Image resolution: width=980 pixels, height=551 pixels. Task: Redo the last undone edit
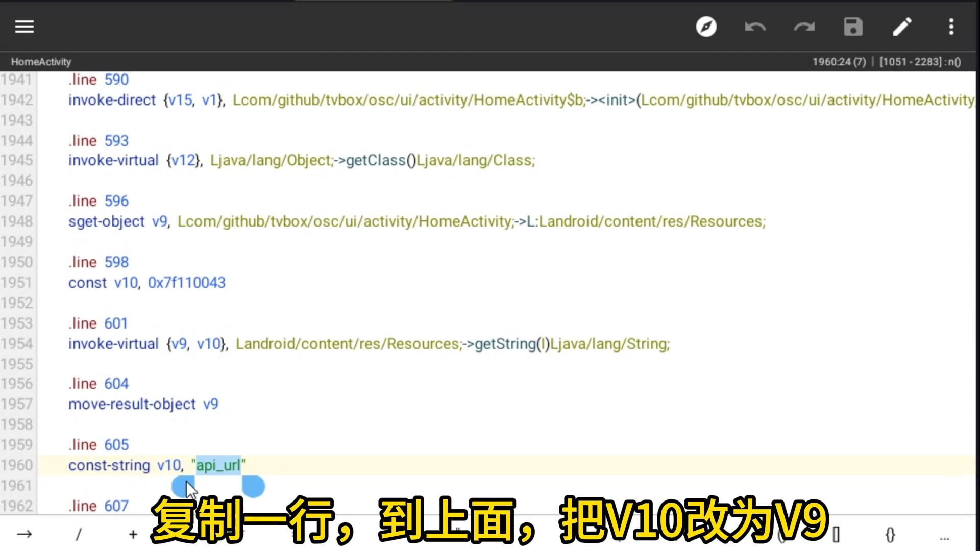(x=804, y=27)
